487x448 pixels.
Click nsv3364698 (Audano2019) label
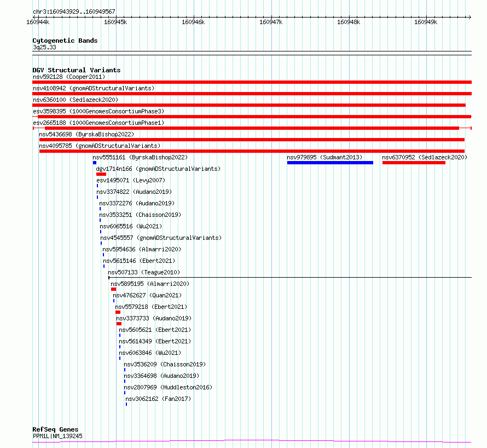[x=161, y=376]
